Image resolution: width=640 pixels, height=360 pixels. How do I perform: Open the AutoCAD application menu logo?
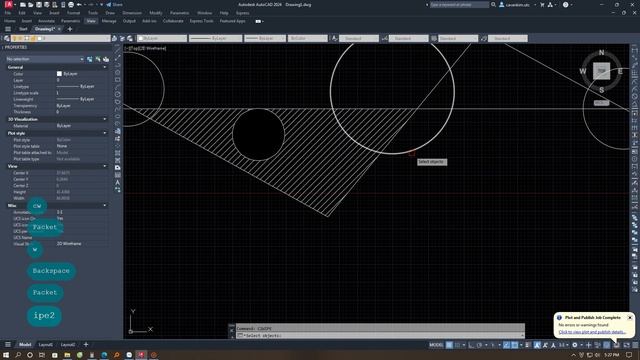pos(8,4)
